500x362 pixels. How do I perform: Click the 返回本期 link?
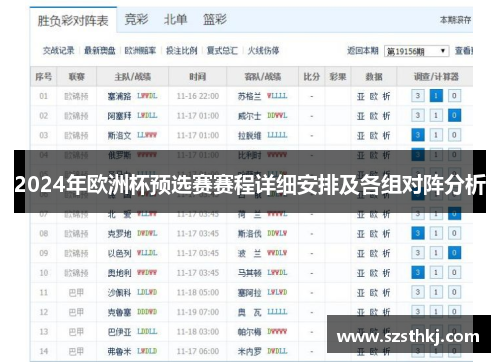[x=363, y=51]
